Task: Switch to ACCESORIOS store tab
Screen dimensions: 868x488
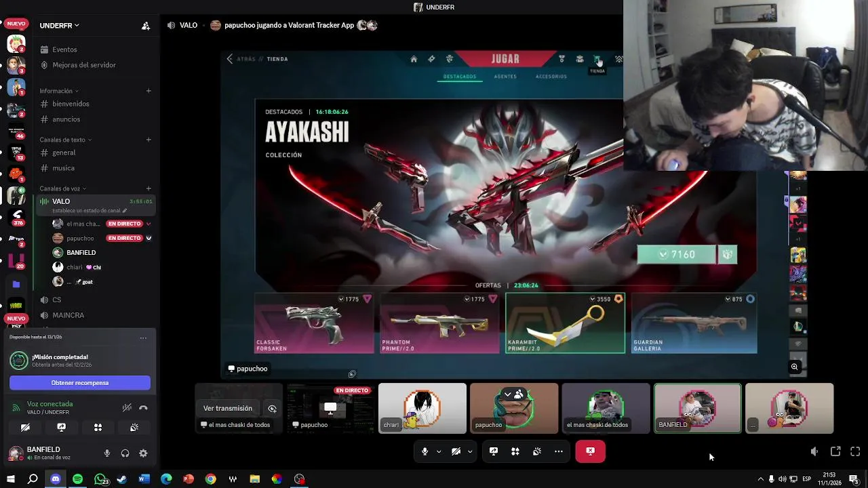Action: coord(551,77)
